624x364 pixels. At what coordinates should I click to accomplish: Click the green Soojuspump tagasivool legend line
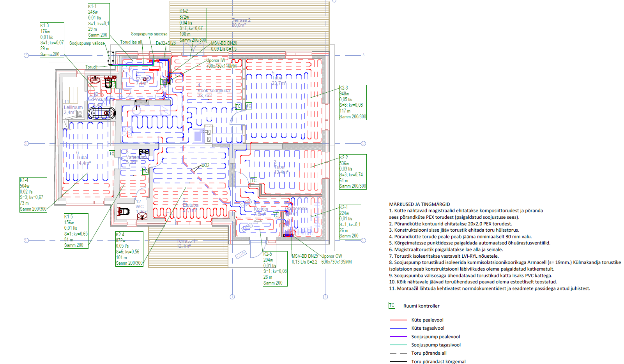[398, 345]
